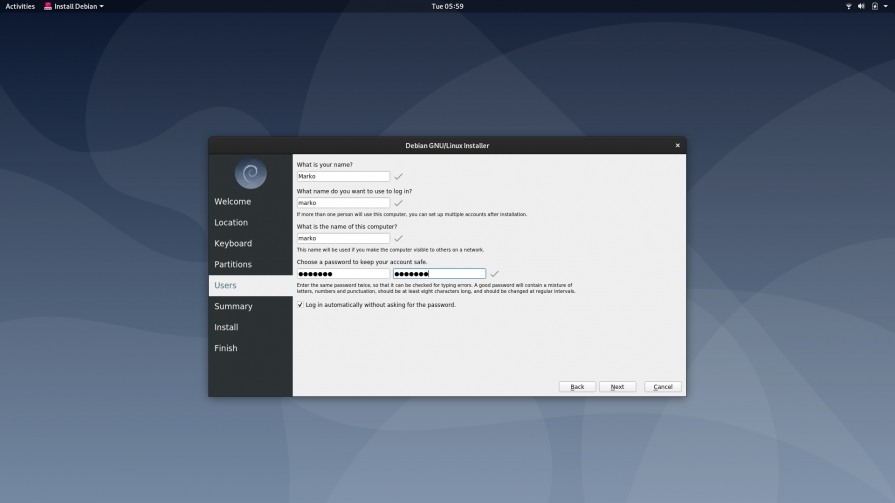Focus the first password field

click(343, 273)
